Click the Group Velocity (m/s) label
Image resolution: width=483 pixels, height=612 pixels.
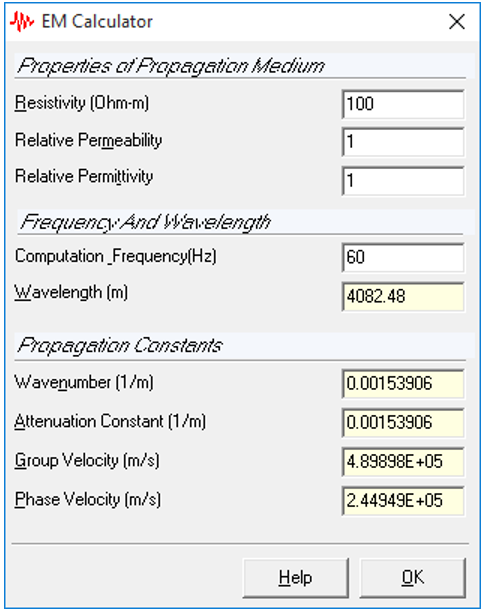[87, 461]
